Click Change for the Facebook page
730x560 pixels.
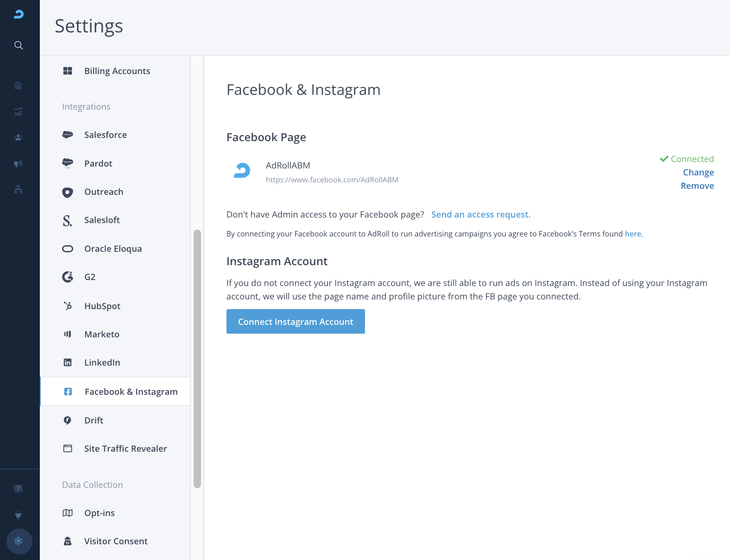pos(698,172)
